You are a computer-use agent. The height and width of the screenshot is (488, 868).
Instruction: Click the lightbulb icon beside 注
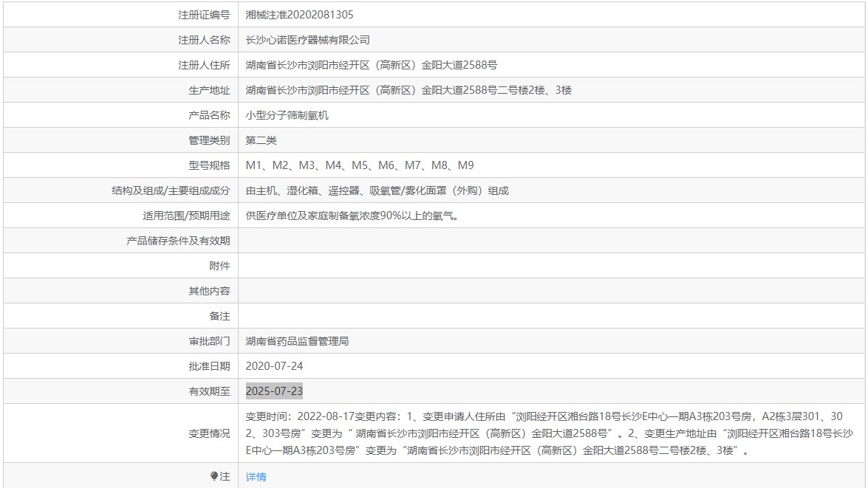click(214, 476)
